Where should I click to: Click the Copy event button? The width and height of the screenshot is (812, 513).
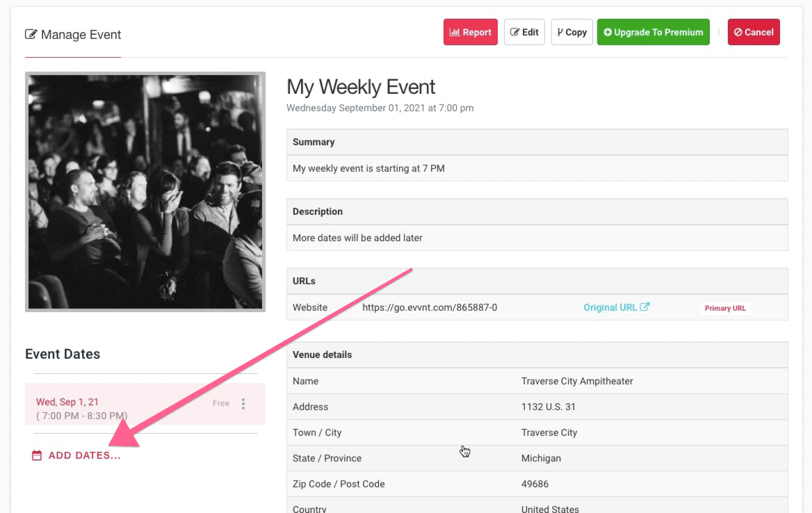pyautogui.click(x=571, y=32)
